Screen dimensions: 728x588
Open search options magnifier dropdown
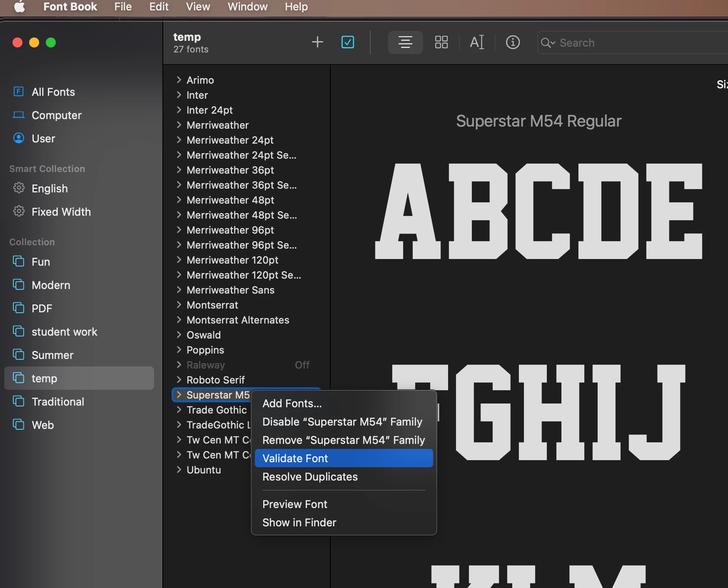tap(548, 42)
